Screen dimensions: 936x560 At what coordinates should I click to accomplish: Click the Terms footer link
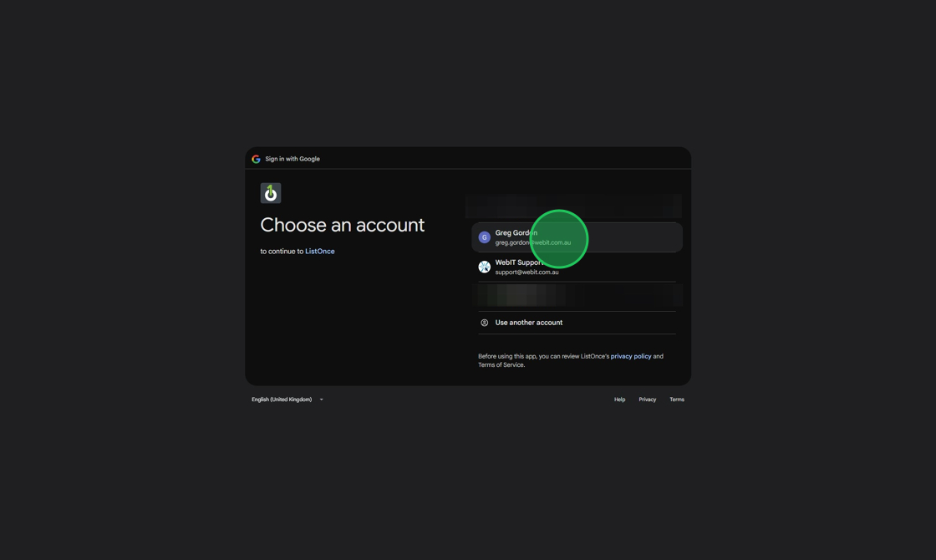click(676, 400)
